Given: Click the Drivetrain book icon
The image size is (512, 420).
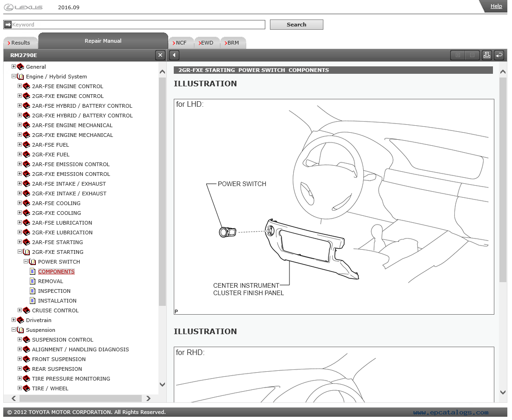Looking at the screenshot, I should tap(20, 320).
